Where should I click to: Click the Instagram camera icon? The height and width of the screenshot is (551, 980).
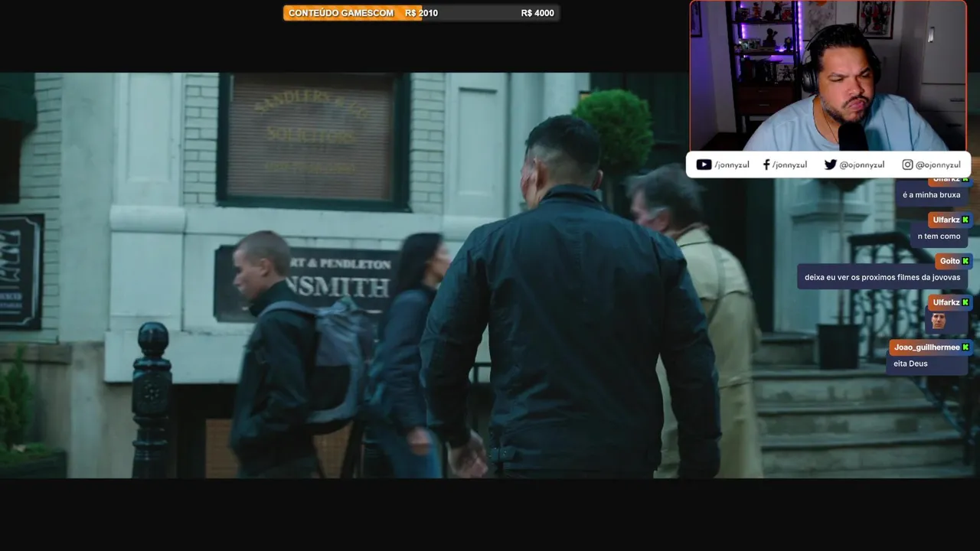point(907,165)
